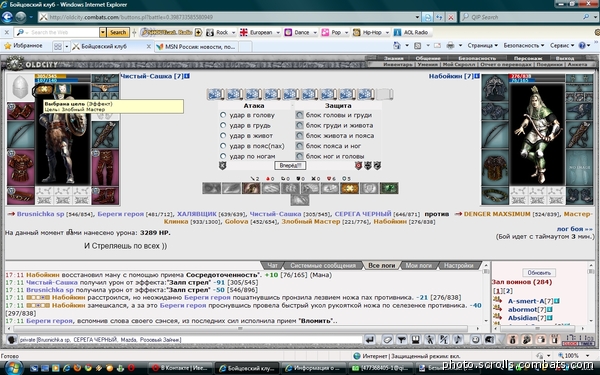The height and width of the screenshot is (375, 600).
Task: Open 'Инвентарь' submenu link
Action: [x=398, y=65]
